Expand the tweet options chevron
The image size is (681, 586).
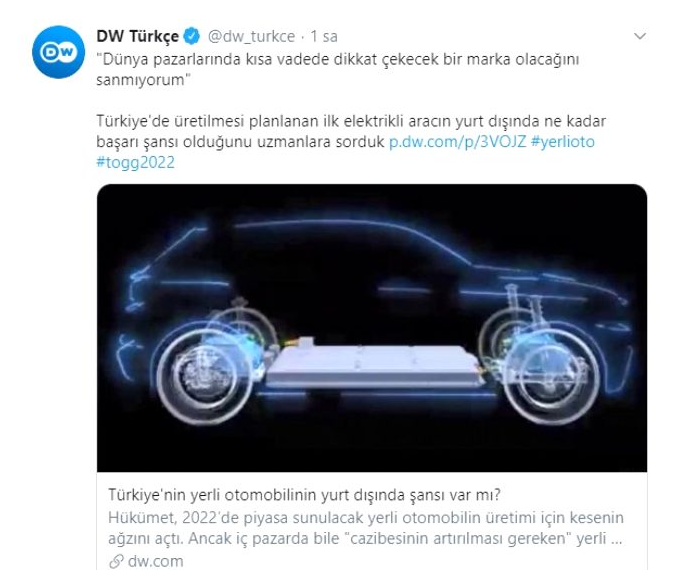[640, 36]
